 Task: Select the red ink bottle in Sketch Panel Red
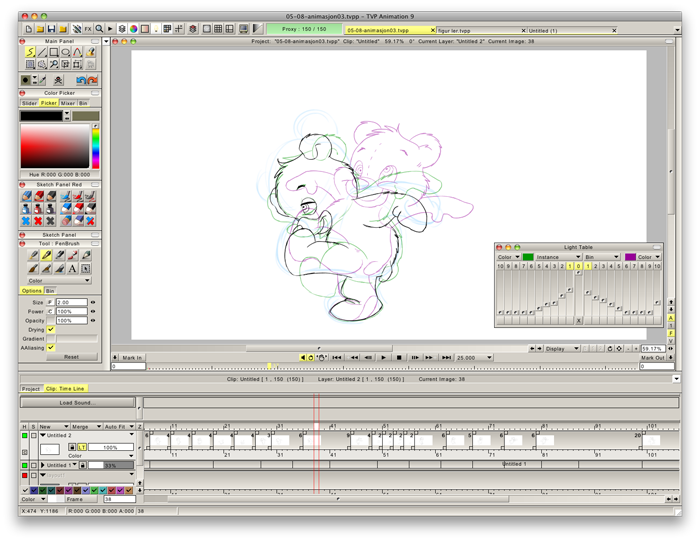click(38, 208)
